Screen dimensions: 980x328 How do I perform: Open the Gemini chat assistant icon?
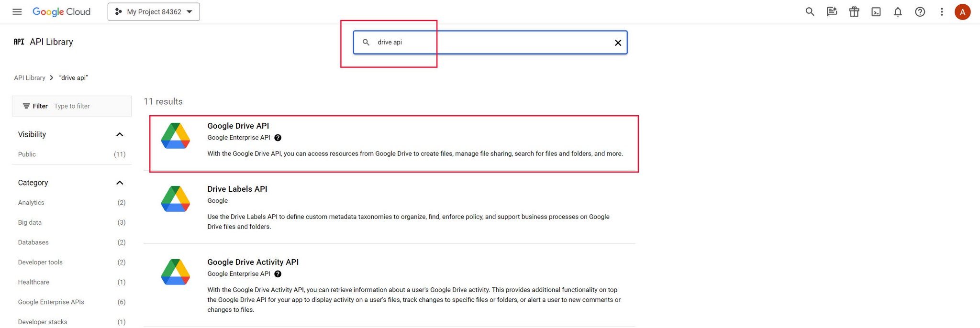(x=832, y=11)
